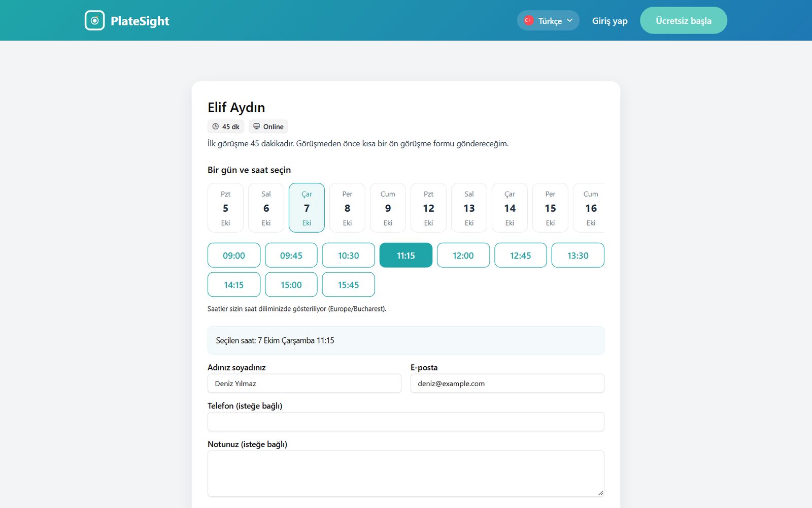812x508 pixels.
Task: Choose the 12:45 time slot
Action: [521, 255]
